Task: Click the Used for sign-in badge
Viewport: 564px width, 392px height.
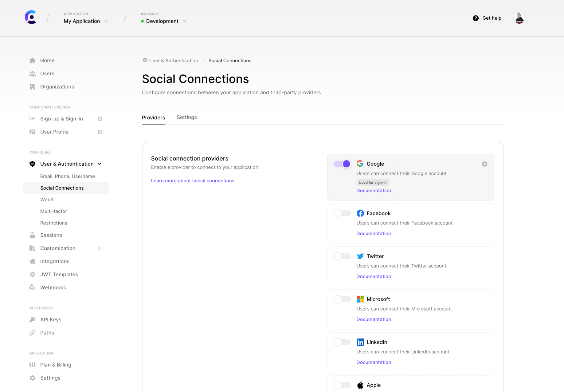Action: click(373, 182)
